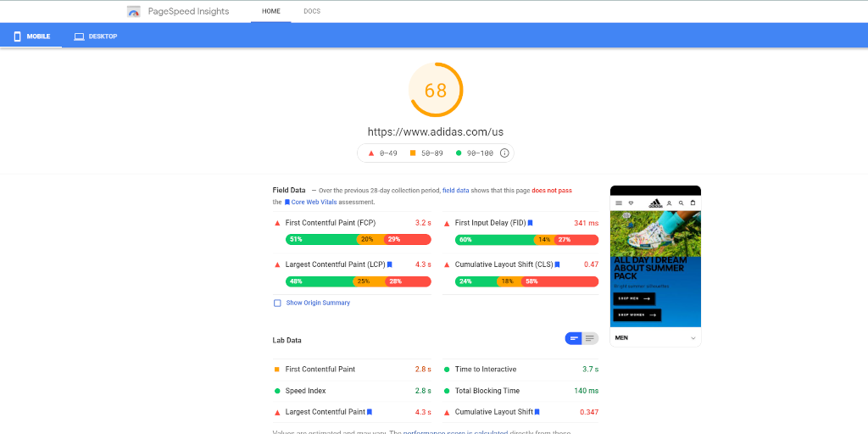Viewport: 868px width, 434px height.
Task: Click the orange square icon beside Lab First Contentful Paint
Action: [277, 370]
